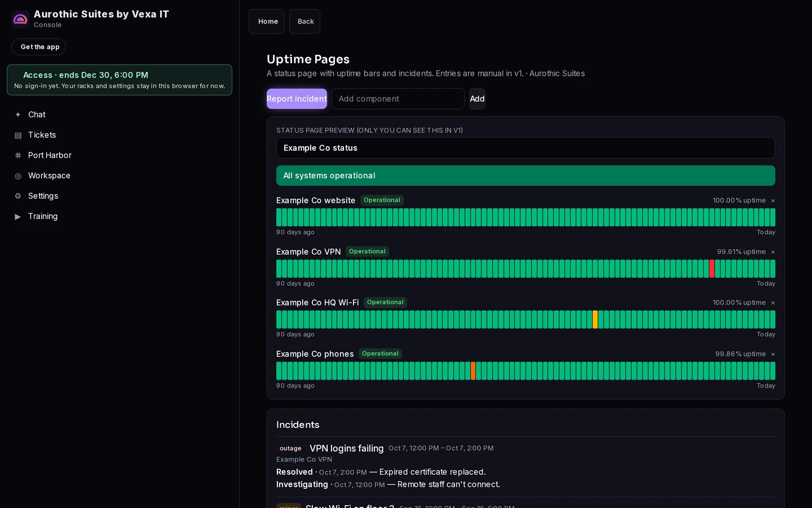Click the red outage bar on VPN timeline
The image size is (812, 508).
tap(712, 269)
